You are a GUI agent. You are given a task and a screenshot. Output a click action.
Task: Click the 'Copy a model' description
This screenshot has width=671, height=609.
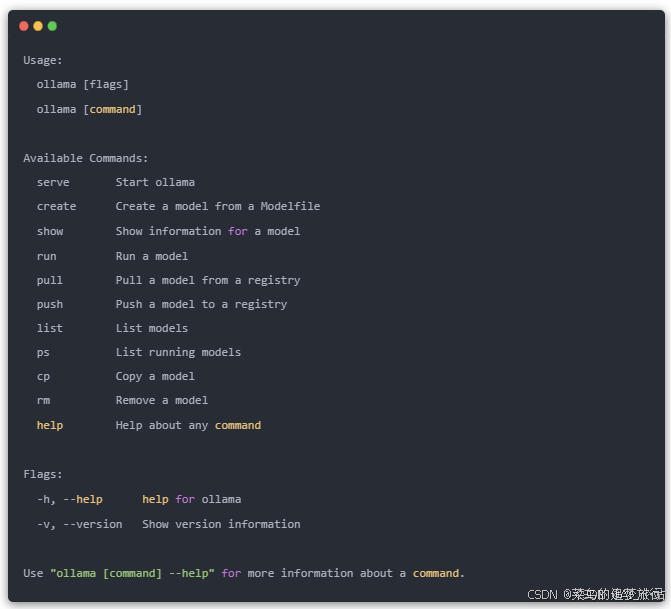(x=155, y=377)
